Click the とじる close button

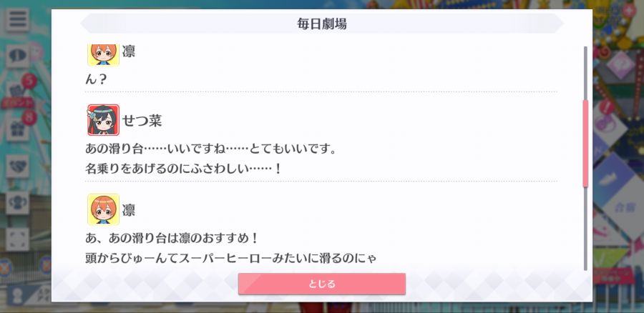coord(321,284)
